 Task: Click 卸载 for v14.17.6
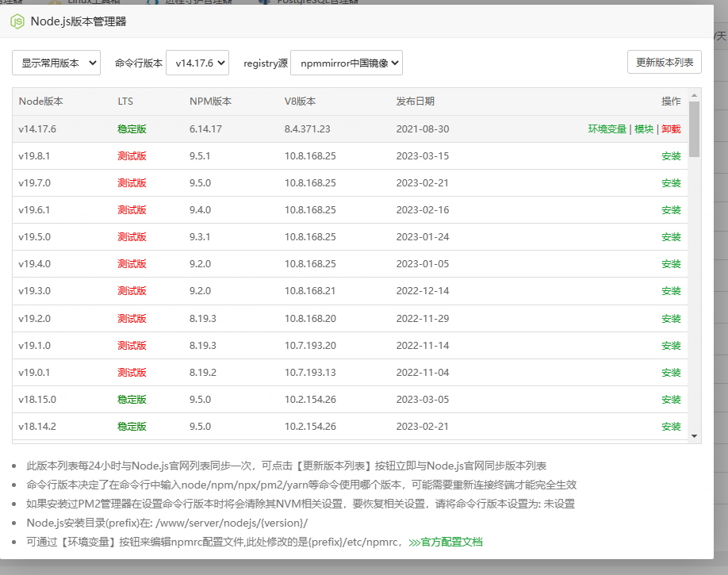[x=672, y=129]
